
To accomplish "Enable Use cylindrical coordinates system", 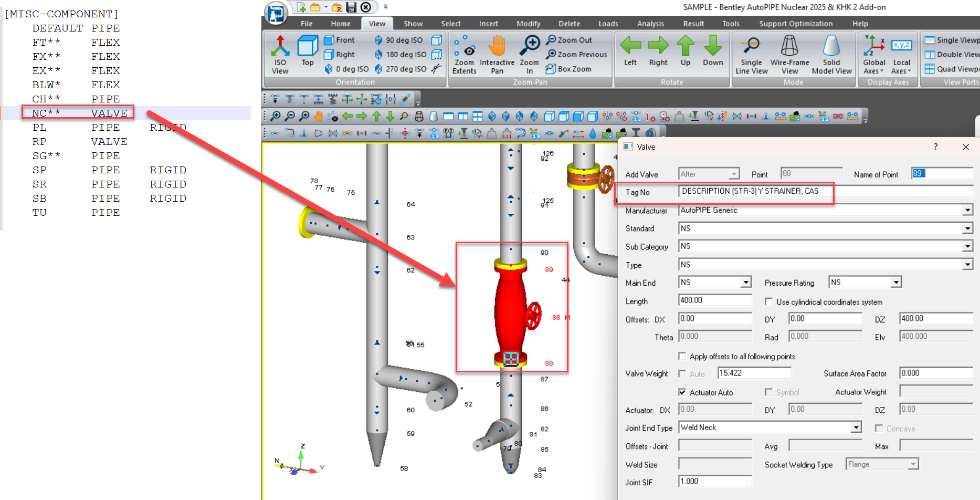I will point(768,302).
